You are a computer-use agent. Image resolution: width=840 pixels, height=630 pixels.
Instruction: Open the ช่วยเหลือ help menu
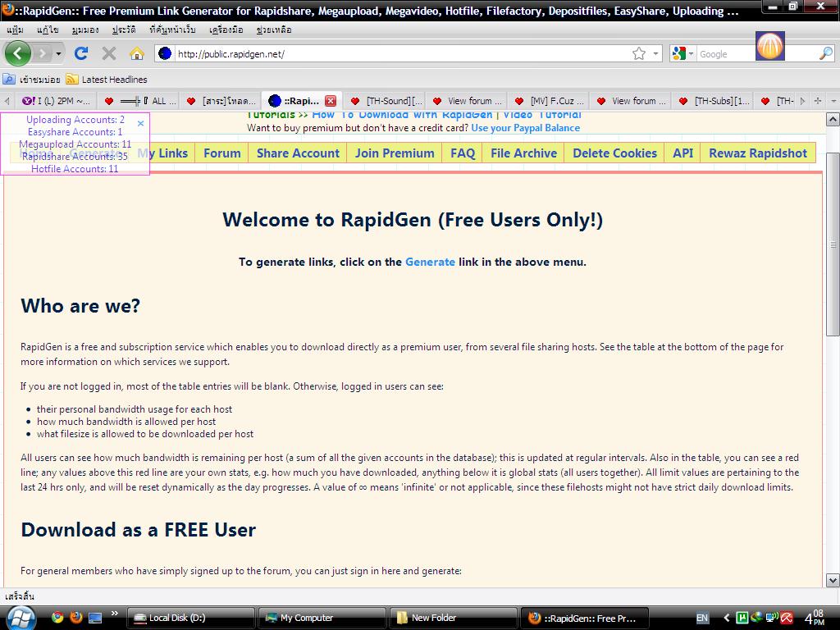[274, 30]
